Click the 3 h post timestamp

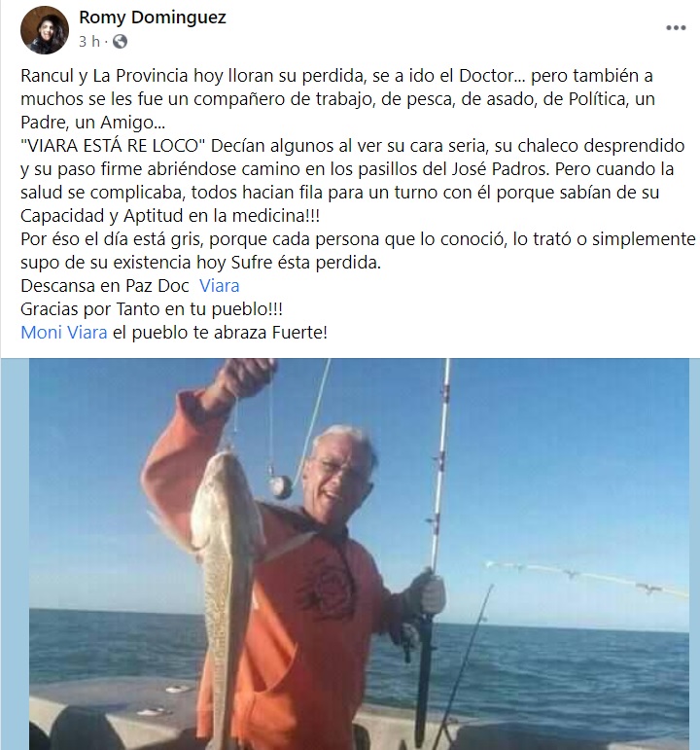click(x=89, y=42)
